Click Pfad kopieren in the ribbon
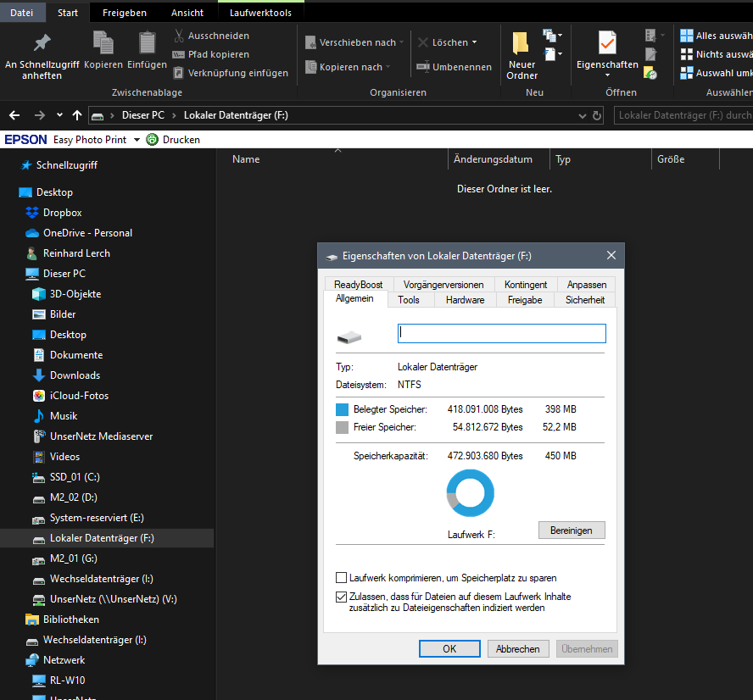753x700 pixels. [x=211, y=54]
